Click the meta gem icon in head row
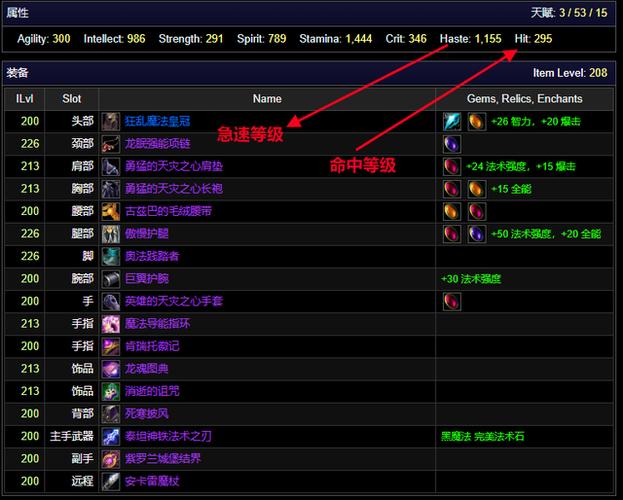 (453, 121)
